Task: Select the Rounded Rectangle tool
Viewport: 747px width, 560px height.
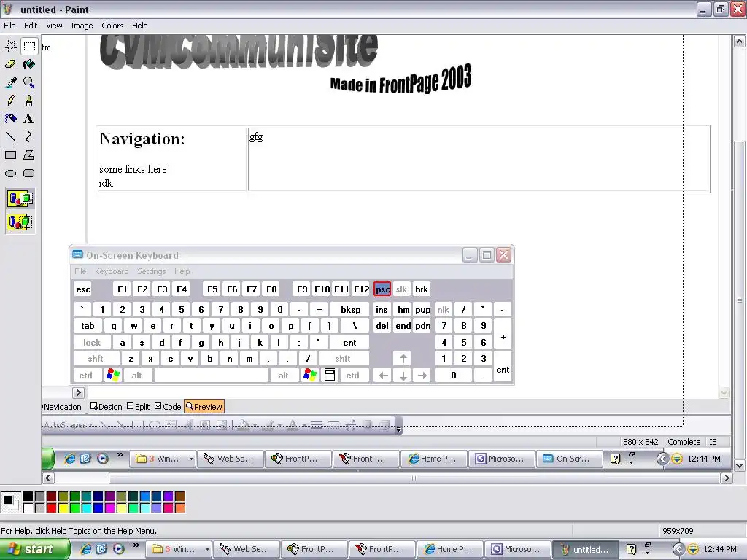Action: pyautogui.click(x=29, y=174)
